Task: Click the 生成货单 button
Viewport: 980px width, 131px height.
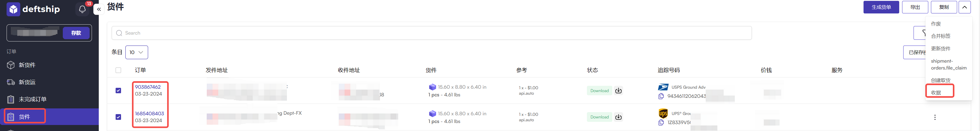Action: pyautogui.click(x=881, y=7)
